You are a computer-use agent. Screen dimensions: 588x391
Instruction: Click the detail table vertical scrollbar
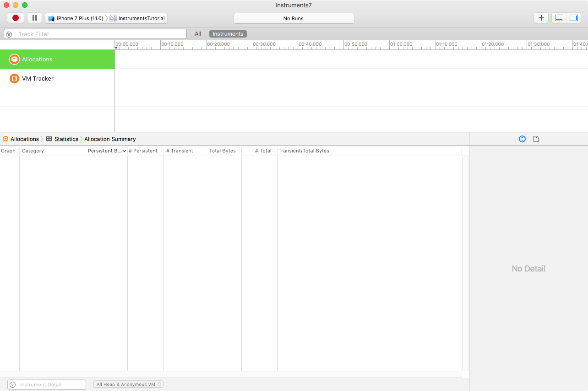(x=465, y=263)
